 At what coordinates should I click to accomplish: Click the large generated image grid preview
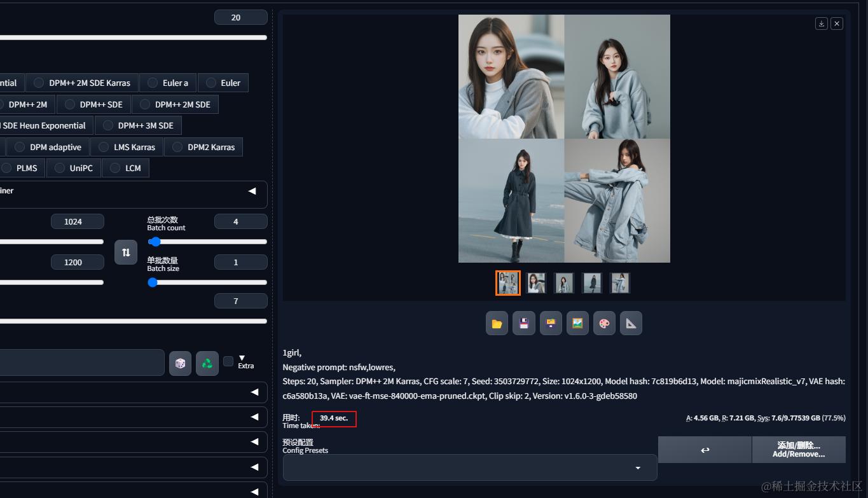pyautogui.click(x=564, y=139)
